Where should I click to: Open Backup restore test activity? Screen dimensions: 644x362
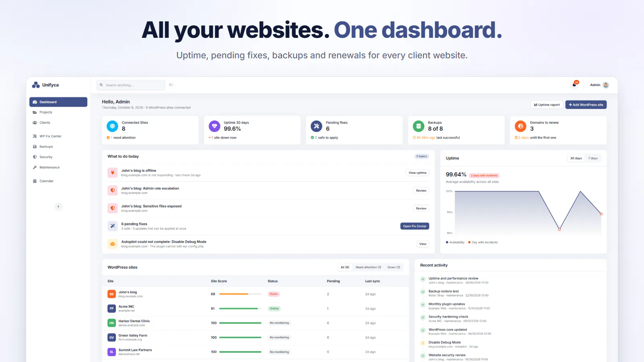(x=444, y=291)
